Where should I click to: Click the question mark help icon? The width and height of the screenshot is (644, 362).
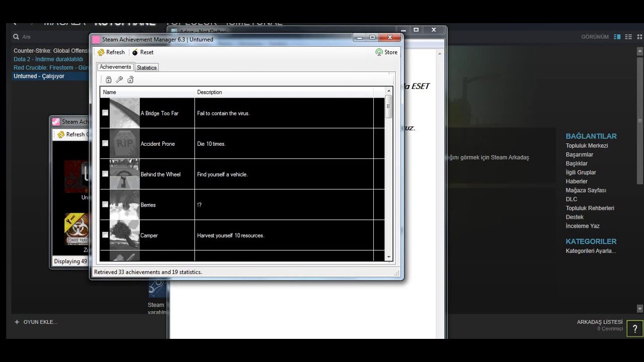[x=635, y=329]
